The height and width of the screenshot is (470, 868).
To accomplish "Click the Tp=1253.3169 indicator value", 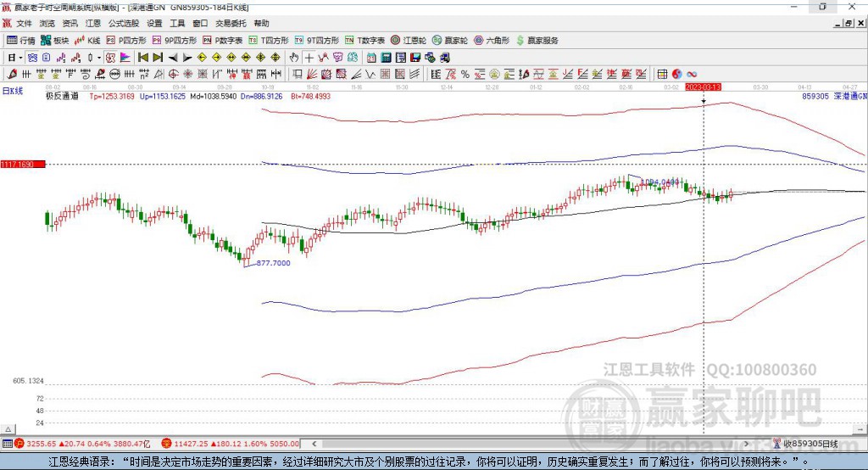I will tap(112, 97).
